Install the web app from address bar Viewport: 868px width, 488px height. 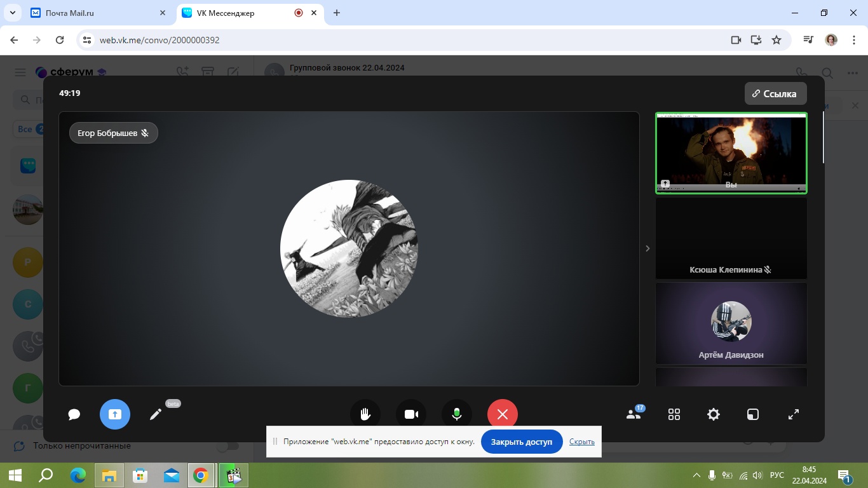tap(756, 40)
